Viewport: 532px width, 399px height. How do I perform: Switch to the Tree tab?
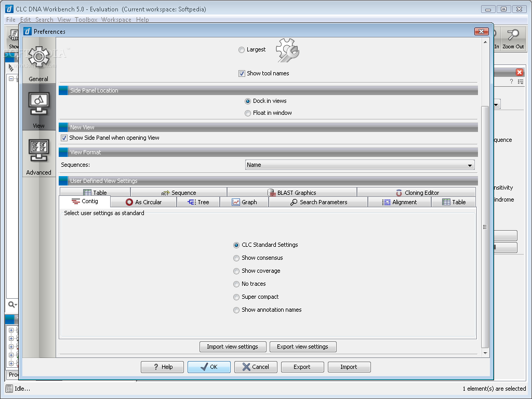[x=198, y=202]
